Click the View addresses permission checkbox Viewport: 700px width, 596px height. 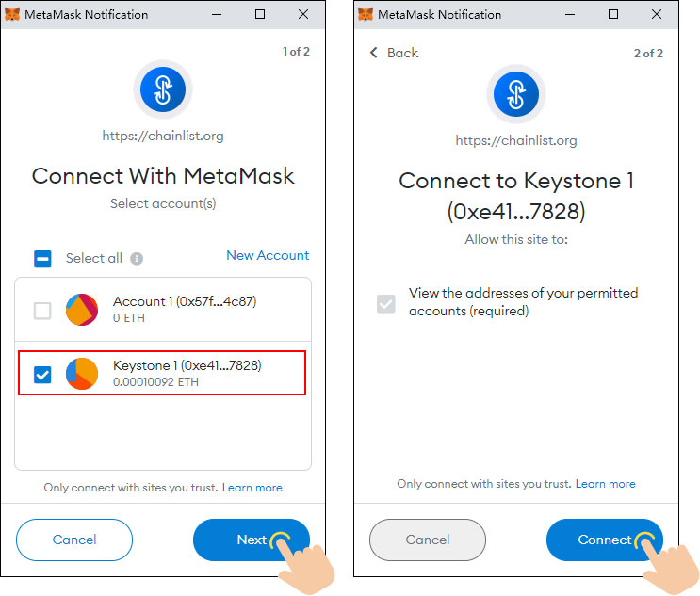pyautogui.click(x=385, y=303)
